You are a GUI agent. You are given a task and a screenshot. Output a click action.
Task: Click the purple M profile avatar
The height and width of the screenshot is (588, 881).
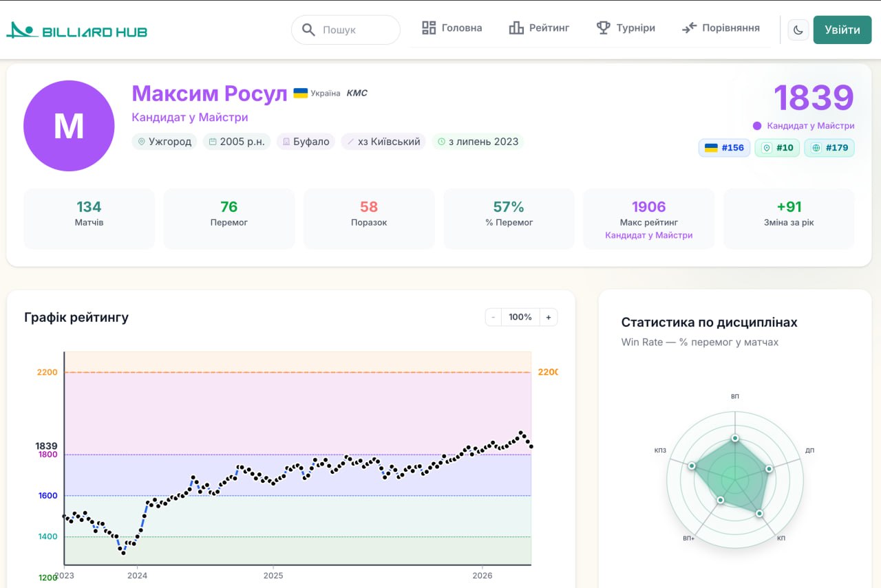click(69, 126)
